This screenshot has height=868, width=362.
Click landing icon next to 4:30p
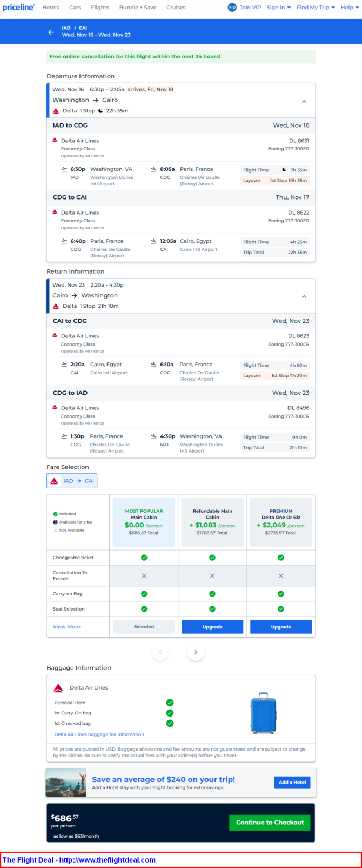point(154,436)
